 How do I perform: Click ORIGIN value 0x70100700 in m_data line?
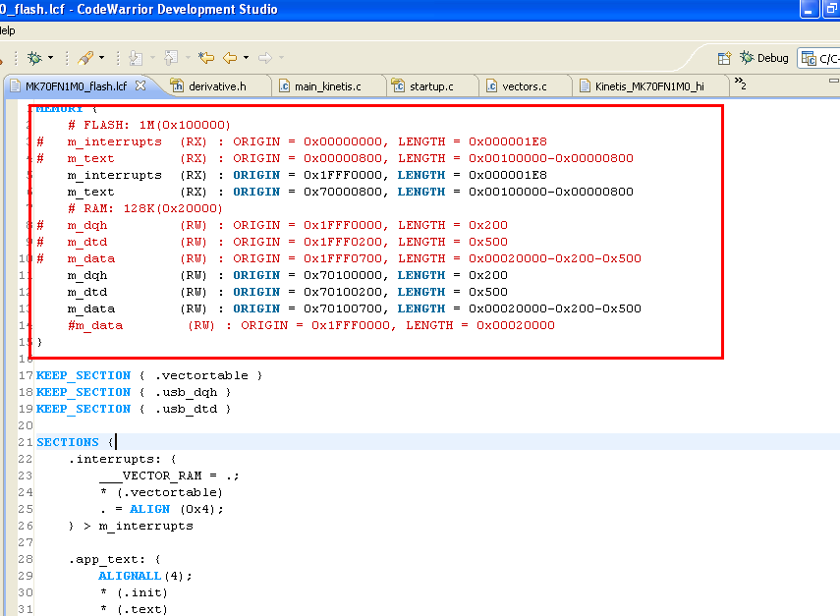(343, 308)
